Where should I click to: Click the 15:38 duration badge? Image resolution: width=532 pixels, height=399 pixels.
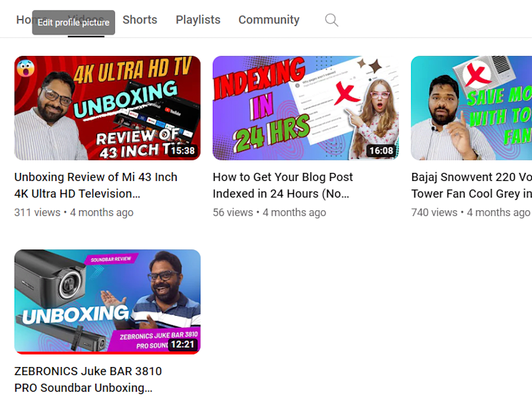pyautogui.click(x=182, y=150)
